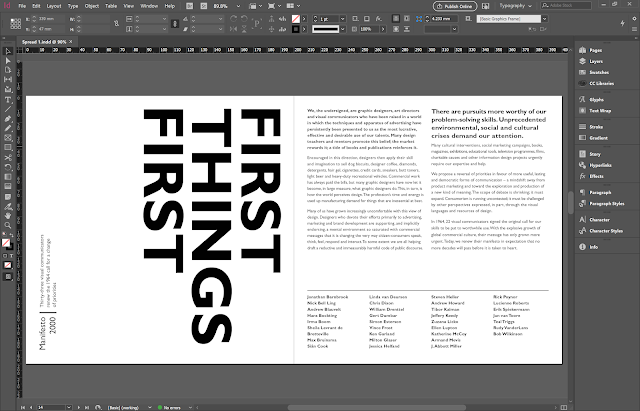Select the Gradient Swatch tool
This screenshot has height=411, width=640.
pos(8,177)
